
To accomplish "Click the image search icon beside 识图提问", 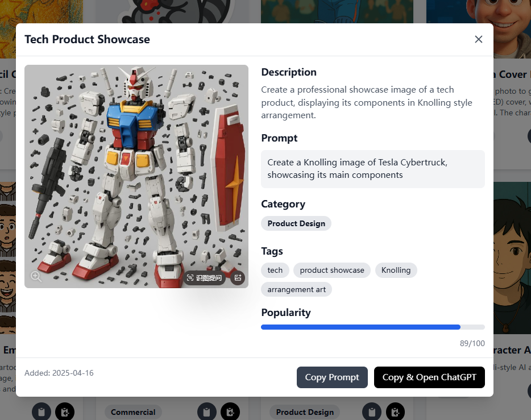I will (x=238, y=278).
